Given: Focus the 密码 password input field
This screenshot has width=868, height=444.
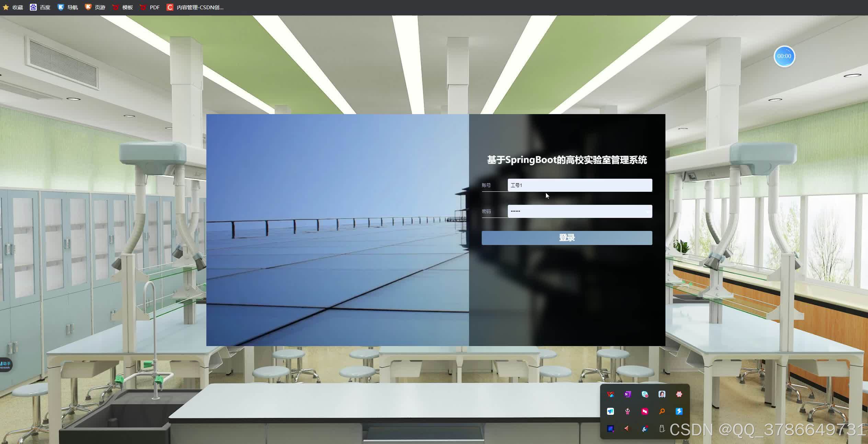Looking at the screenshot, I should click(x=580, y=211).
